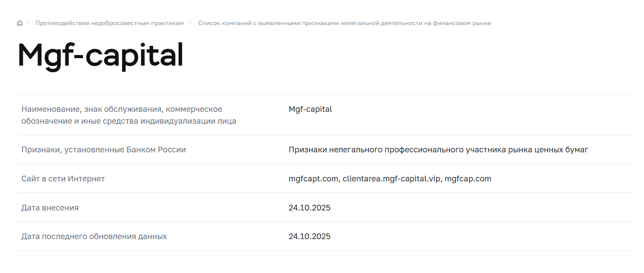Select the 'Mgf-capital' value in name row

tap(310, 109)
